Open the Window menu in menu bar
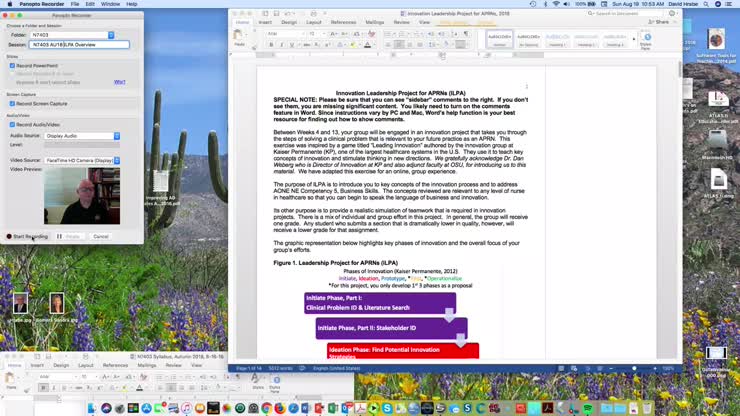 [110, 4]
